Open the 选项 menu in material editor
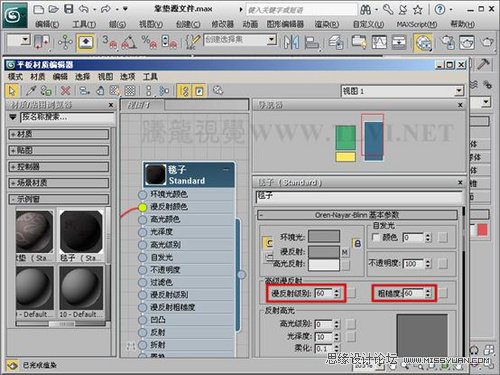 pyautogui.click(x=127, y=77)
